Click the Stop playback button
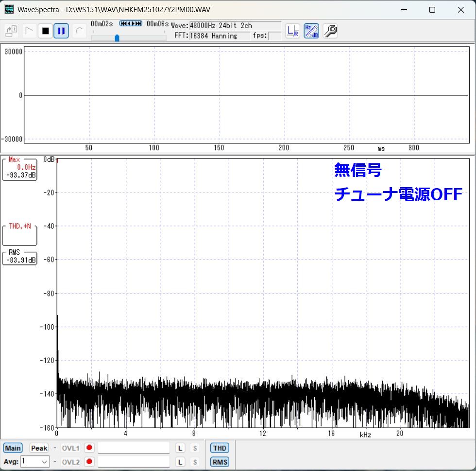 (45, 31)
